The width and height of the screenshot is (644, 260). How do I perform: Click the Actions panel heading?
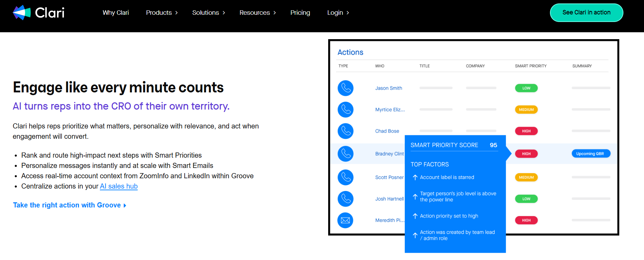[x=350, y=52]
